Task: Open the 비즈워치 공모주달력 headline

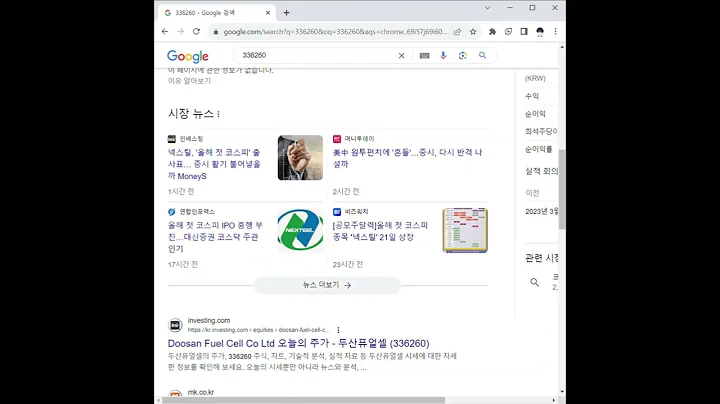Action: [380, 231]
